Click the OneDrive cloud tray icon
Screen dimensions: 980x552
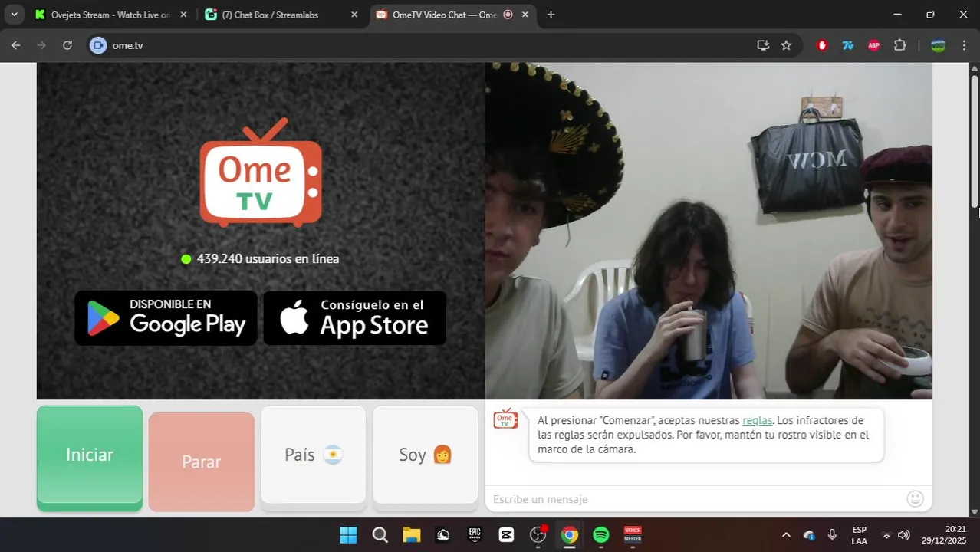click(809, 535)
